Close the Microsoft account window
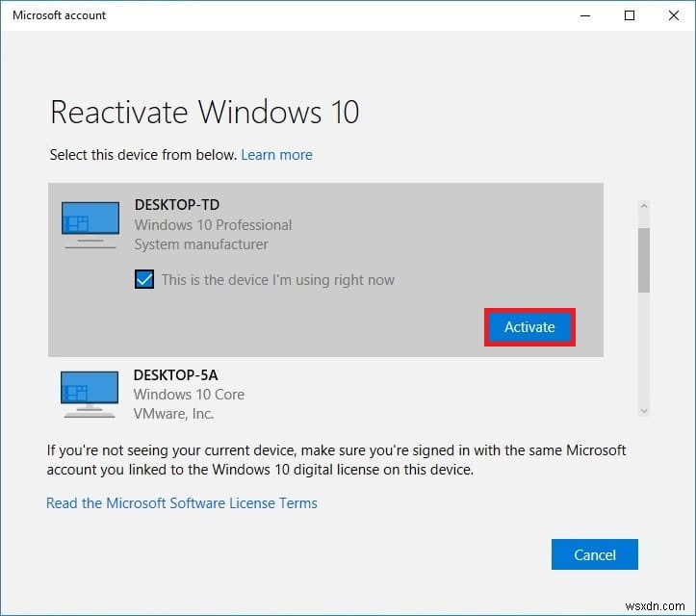Screen dimensions: 696x616 [x=673, y=15]
